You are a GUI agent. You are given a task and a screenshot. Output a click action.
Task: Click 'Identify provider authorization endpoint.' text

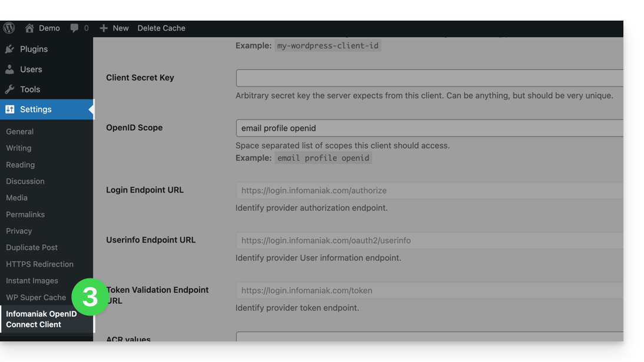[311, 208]
